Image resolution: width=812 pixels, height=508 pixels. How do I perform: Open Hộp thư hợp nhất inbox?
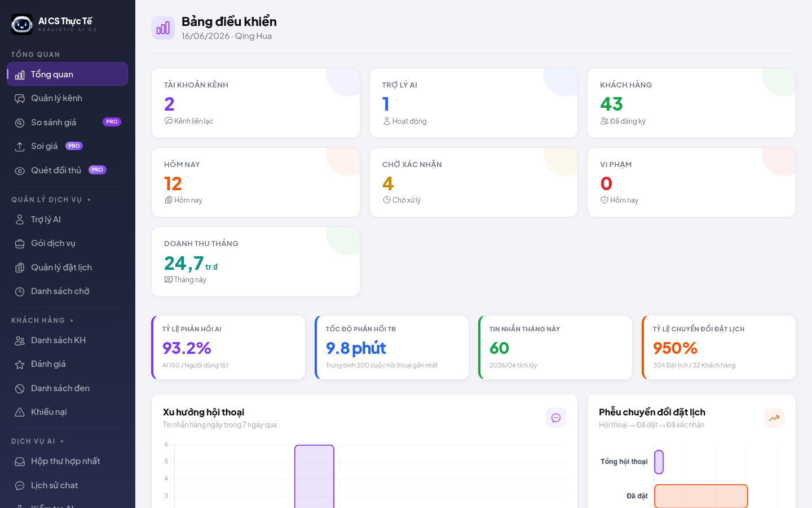pyautogui.click(x=68, y=461)
